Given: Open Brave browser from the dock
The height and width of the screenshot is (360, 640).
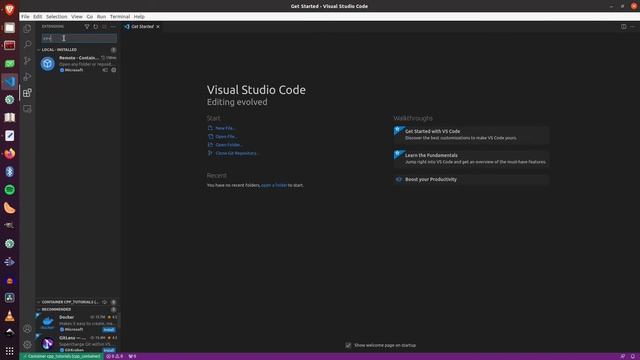Looking at the screenshot, I should (x=9, y=9).
